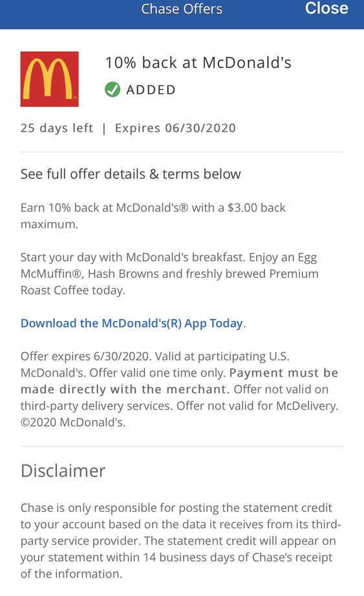The height and width of the screenshot is (596, 364).
Task: Click bold Payment must be made directly text
Action: point(180,381)
